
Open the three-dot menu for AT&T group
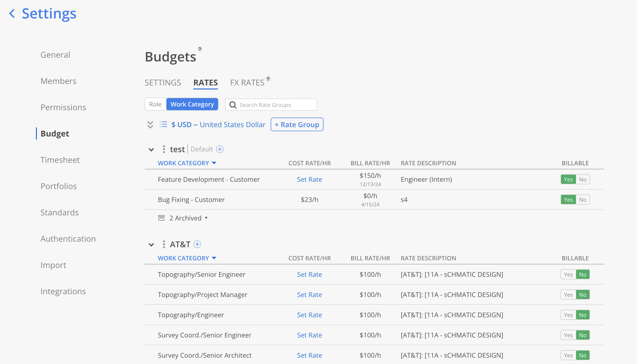click(x=164, y=244)
